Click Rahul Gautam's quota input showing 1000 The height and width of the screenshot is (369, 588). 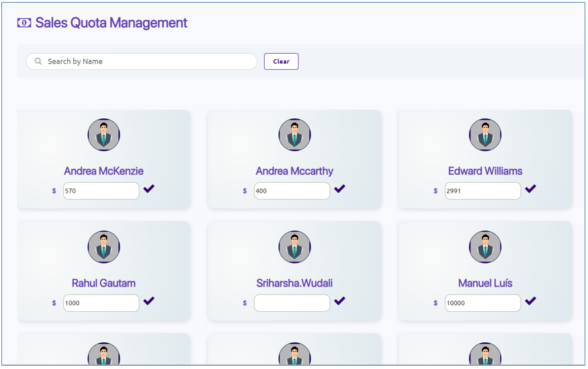tap(101, 303)
